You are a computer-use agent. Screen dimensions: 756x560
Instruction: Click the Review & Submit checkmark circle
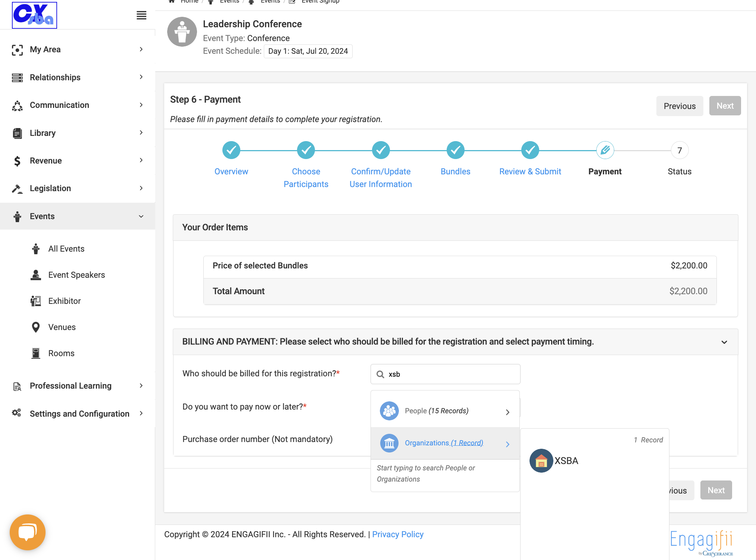[x=530, y=150]
